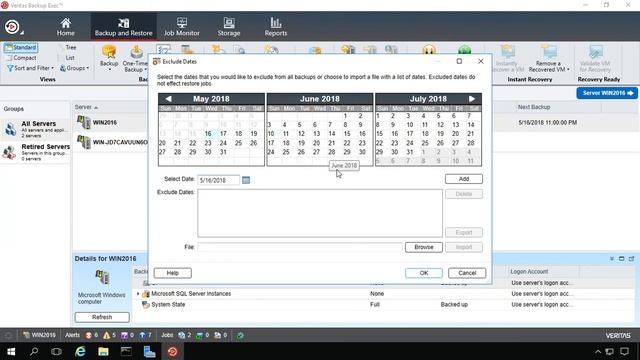
Task: Click the Refresh button in Details panel
Action: click(x=102, y=317)
